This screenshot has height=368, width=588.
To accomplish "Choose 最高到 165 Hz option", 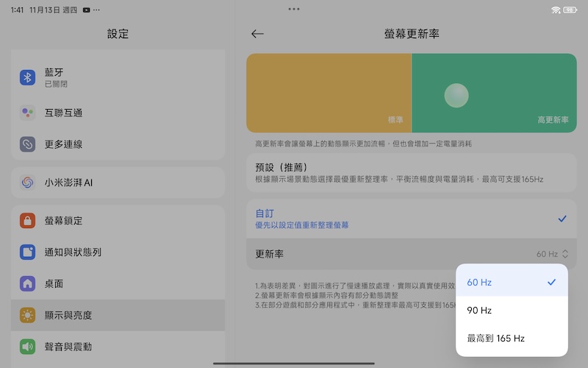I will (512, 338).
